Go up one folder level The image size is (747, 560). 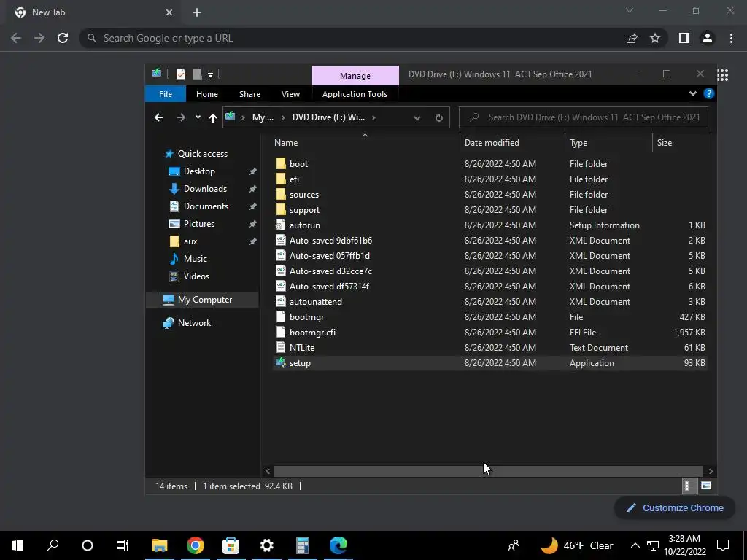(x=212, y=117)
